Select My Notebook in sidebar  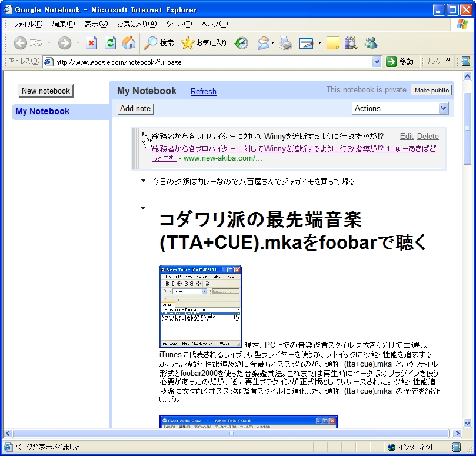pyautogui.click(x=42, y=111)
